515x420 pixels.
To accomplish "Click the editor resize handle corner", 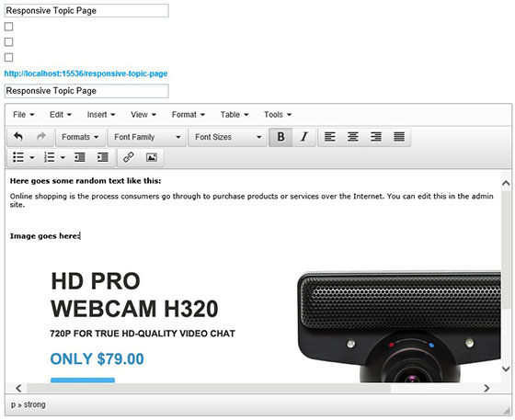I will pos(508,410).
